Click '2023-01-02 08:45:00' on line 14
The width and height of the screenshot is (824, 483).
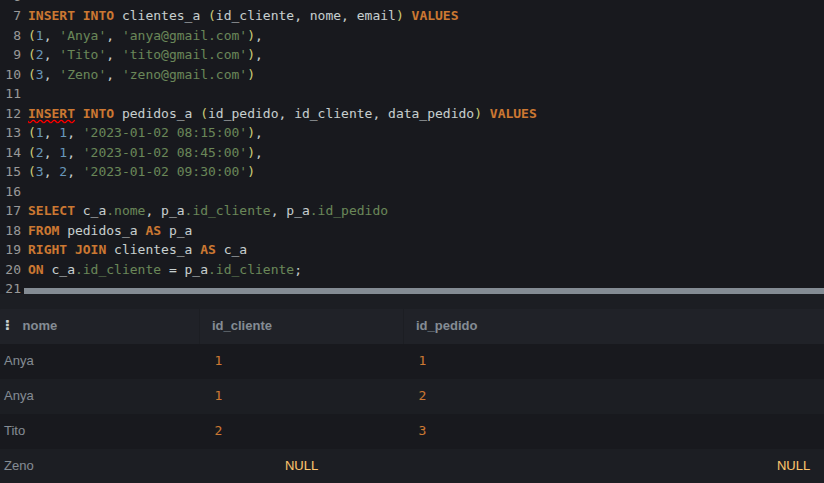pos(165,152)
